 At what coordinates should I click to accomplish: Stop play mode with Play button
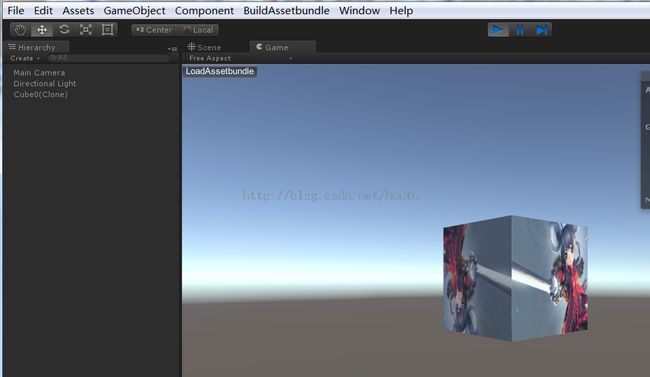point(498,30)
